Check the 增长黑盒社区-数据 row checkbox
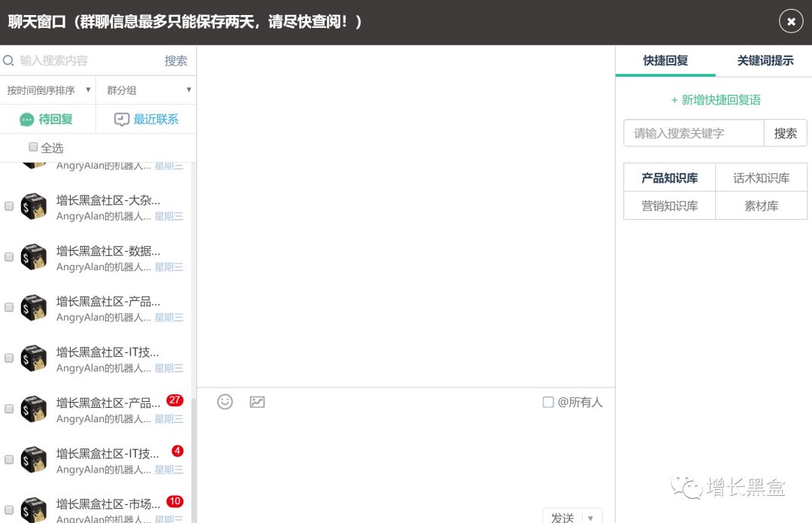812x523 pixels. [9, 257]
